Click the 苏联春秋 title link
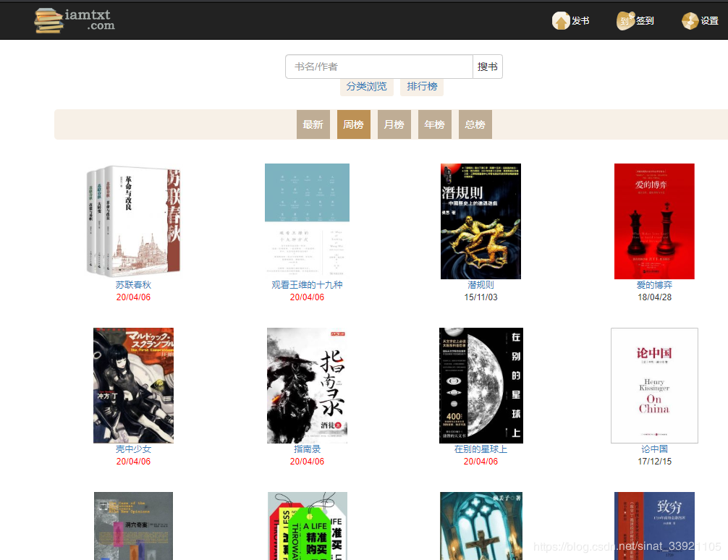This screenshot has height=560, width=728. click(133, 284)
